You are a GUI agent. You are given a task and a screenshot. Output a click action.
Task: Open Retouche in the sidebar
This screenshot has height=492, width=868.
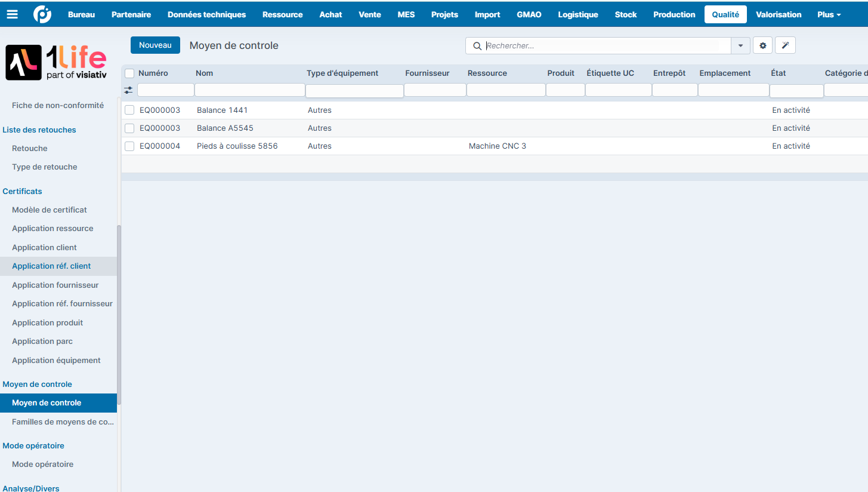tap(30, 148)
